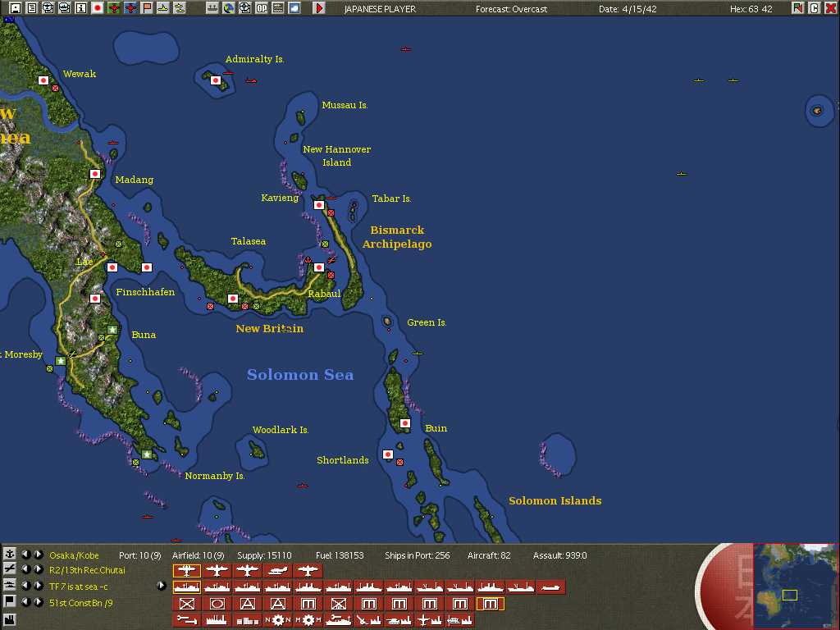The image size is (840, 630).
Task: Select 'TF 7 is at sea -c' text
Action: click(x=78, y=587)
